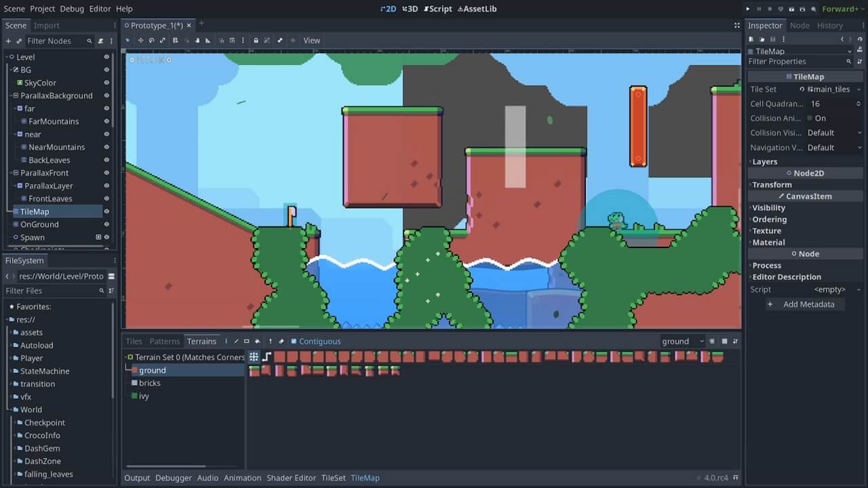Select the Line drawing tool in the Terrains toolbar
Image resolution: width=868 pixels, height=488 pixels.
(236, 341)
